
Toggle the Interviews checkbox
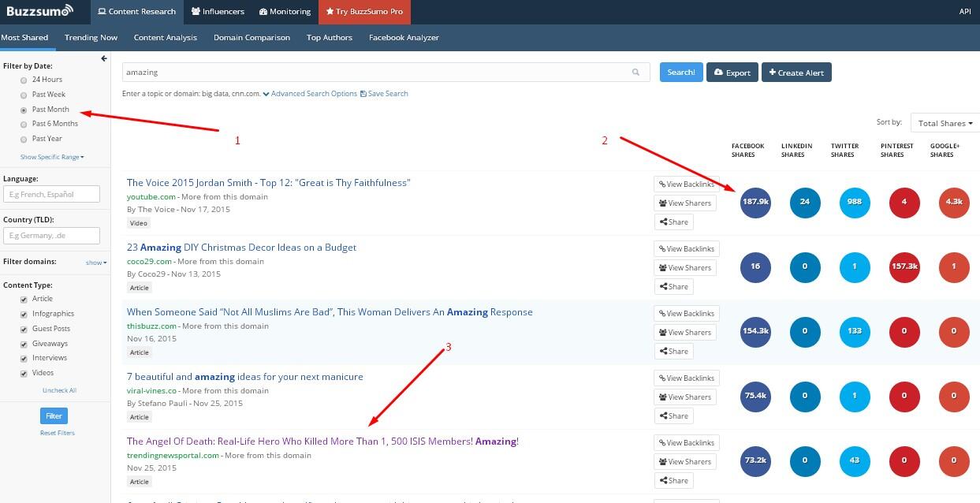pos(24,359)
